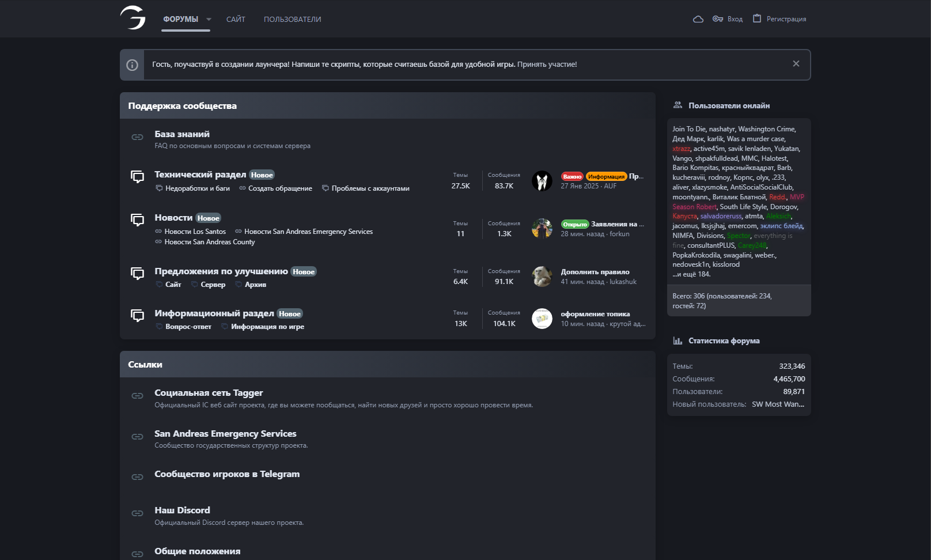Dismiss the launcher notice banner

pyautogui.click(x=796, y=64)
